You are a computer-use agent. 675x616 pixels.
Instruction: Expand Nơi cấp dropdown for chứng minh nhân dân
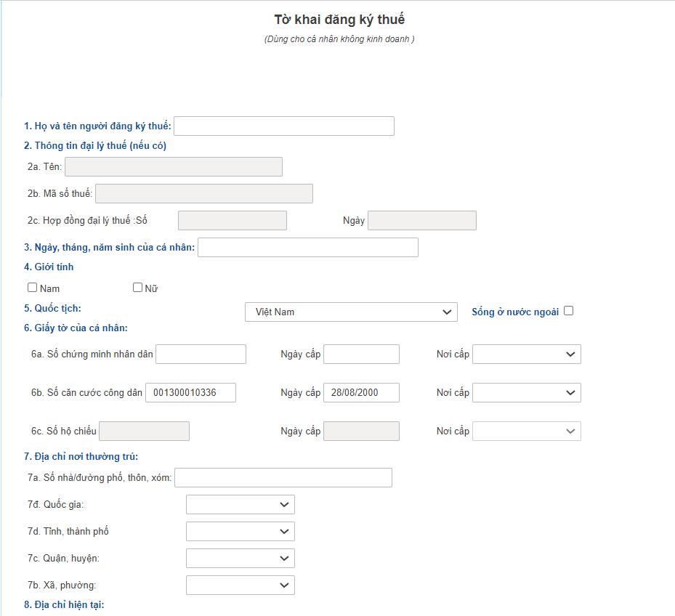point(526,354)
